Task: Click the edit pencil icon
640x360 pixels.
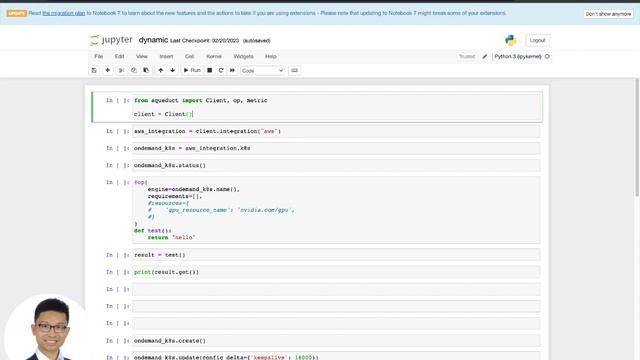Action: coord(485,56)
